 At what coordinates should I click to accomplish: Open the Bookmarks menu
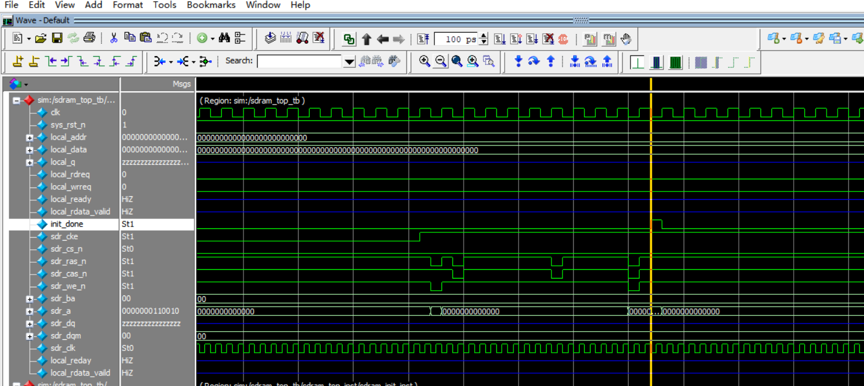[x=211, y=5]
